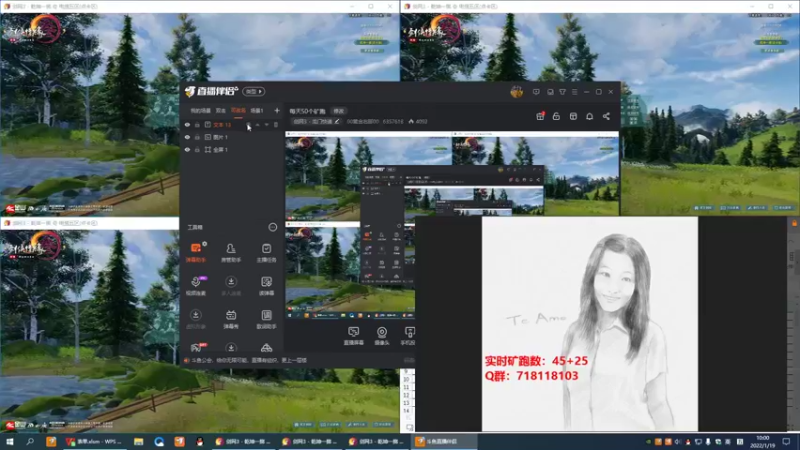This screenshot has height=450, width=800.
Task: Click the home icon beside the 4092 count
Action: coord(411,121)
